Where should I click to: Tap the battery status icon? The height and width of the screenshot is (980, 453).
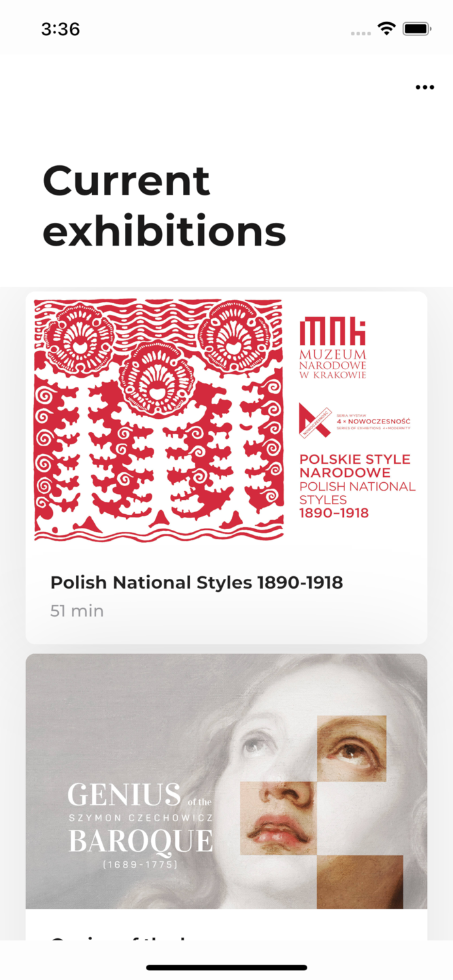tap(416, 29)
